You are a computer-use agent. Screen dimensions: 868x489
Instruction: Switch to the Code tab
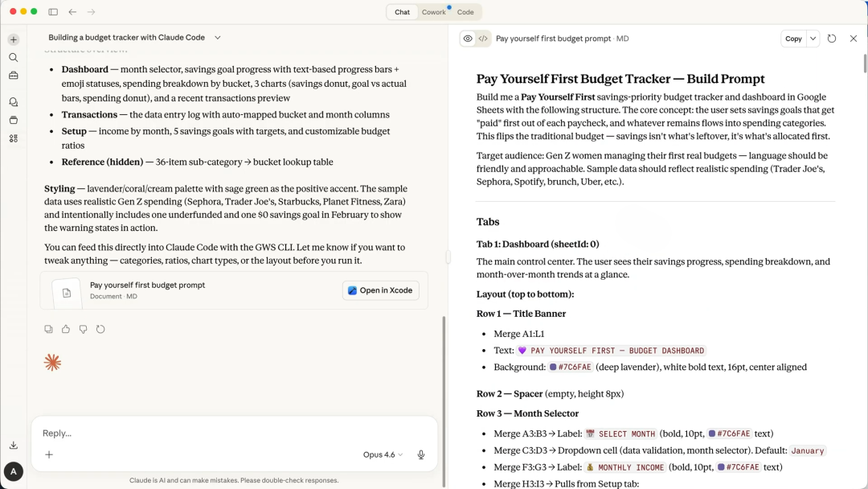pos(465,12)
